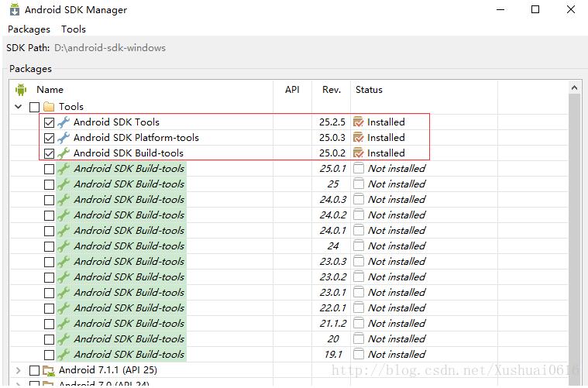Click the wrench icon for Android SDK Platform-tools
Screen dimensions: 588x388
pyautogui.click(x=64, y=138)
